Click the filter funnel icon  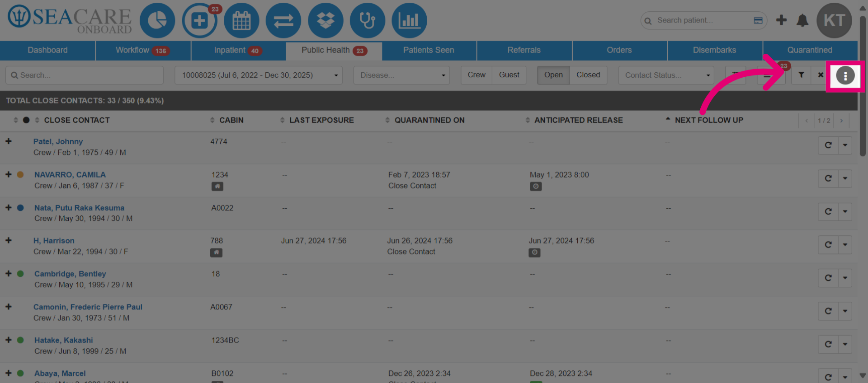pos(801,75)
